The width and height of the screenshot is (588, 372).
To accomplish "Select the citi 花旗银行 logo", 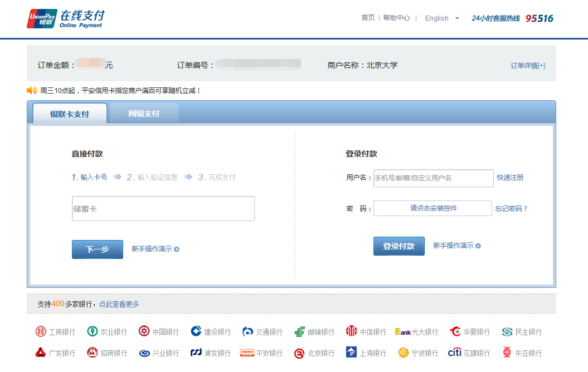I will (455, 353).
